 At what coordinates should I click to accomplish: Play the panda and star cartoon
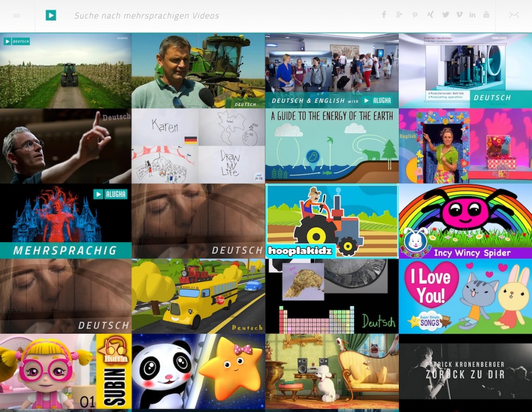point(198,371)
